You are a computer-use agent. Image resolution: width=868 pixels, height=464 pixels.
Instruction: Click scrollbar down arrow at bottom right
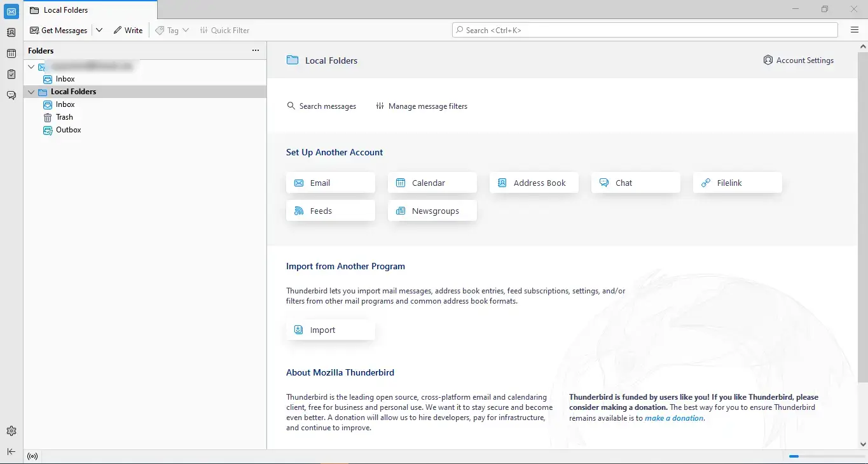[863, 444]
